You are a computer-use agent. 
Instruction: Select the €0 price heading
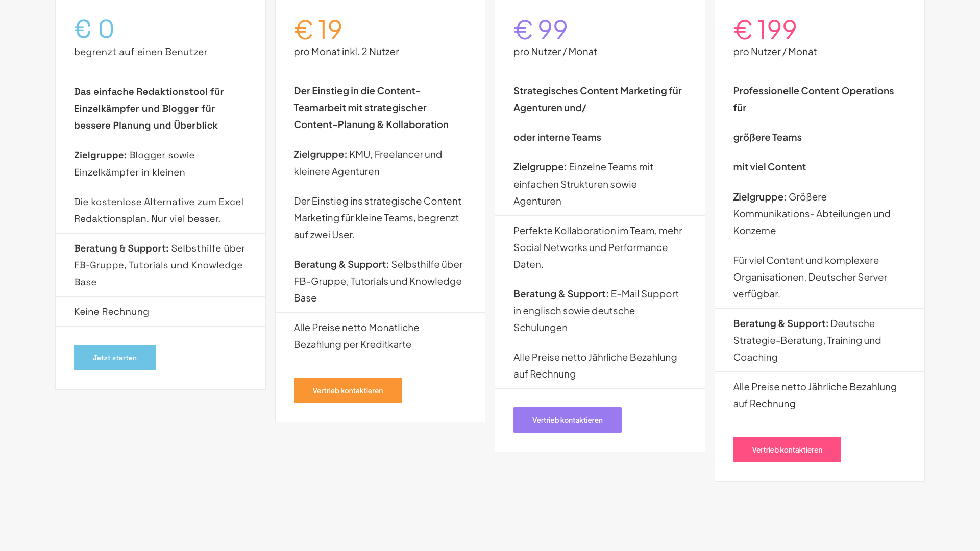coord(94,30)
